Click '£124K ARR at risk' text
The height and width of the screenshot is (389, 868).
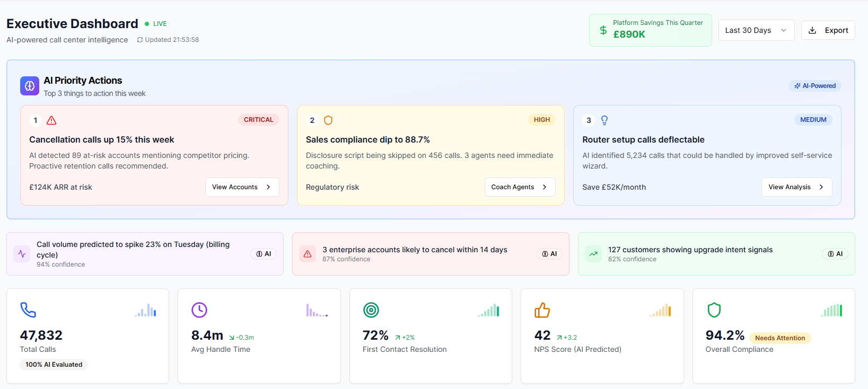60,187
